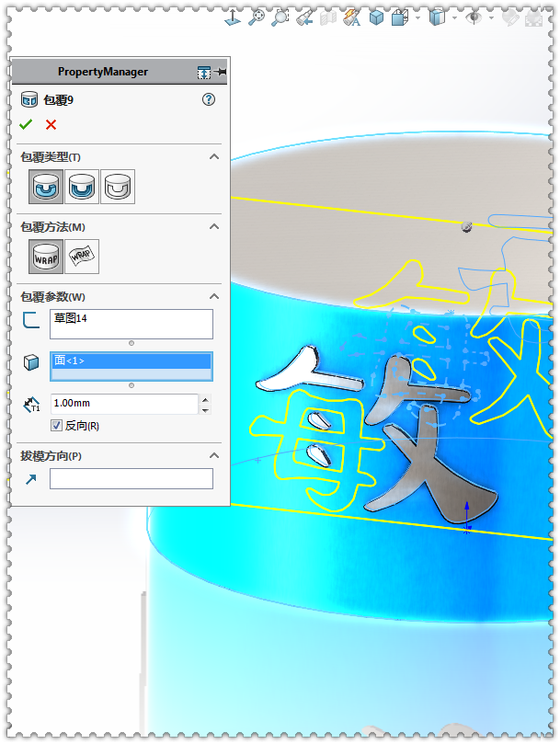Image resolution: width=560 pixels, height=744 pixels.
Task: Click the Display Style cube icon
Action: click(437, 17)
